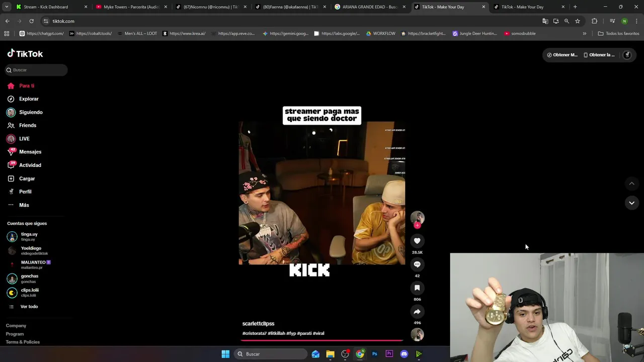Open the Program footer link
Screen dimensions: 644x362
[x=15, y=334]
